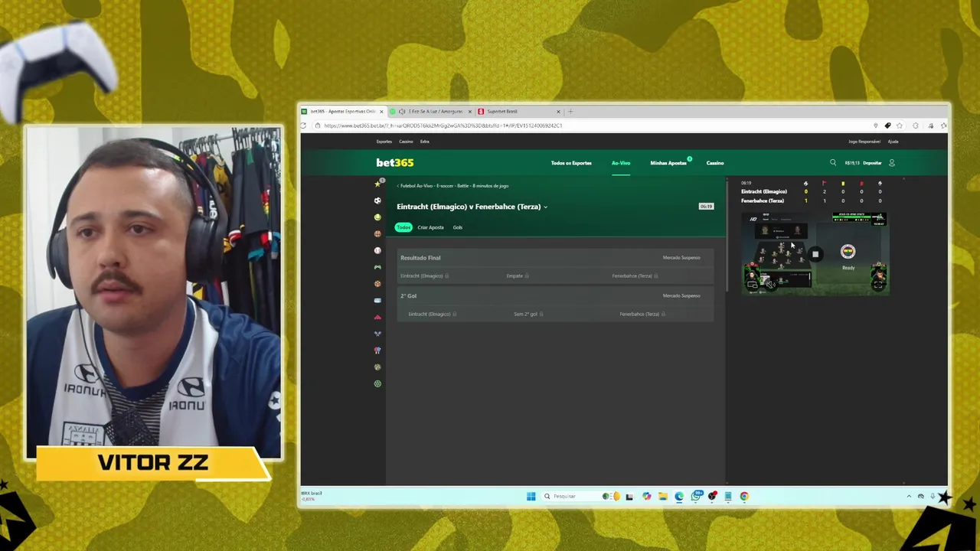Open Google Chrome from the taskbar
The image size is (980, 551).
click(744, 496)
